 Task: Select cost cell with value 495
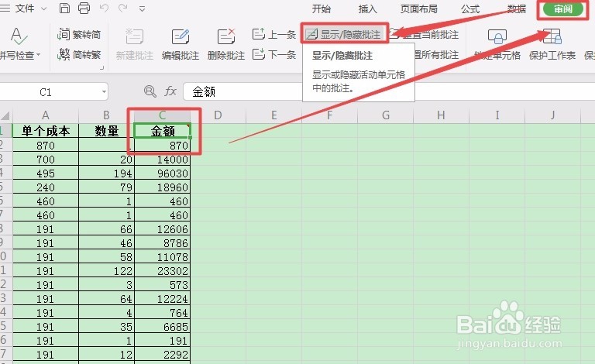tap(46, 173)
